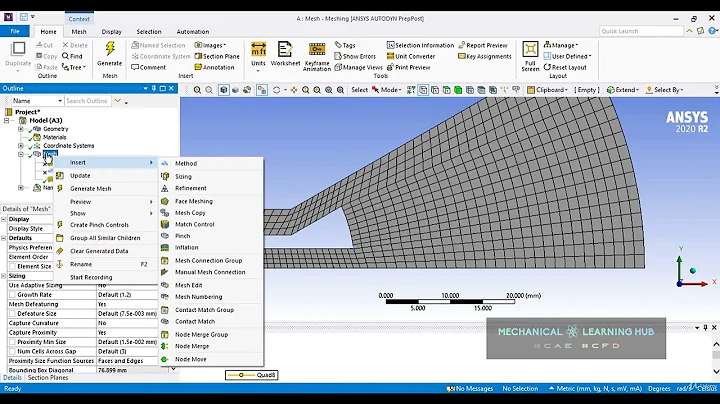Click the Comment button
This screenshot has height=404, width=720.
149,67
